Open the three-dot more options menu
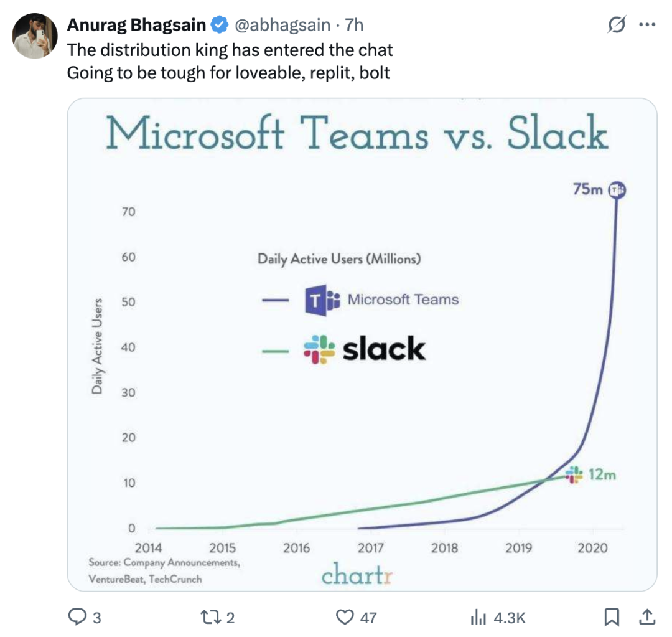672x637 pixels. (647, 26)
